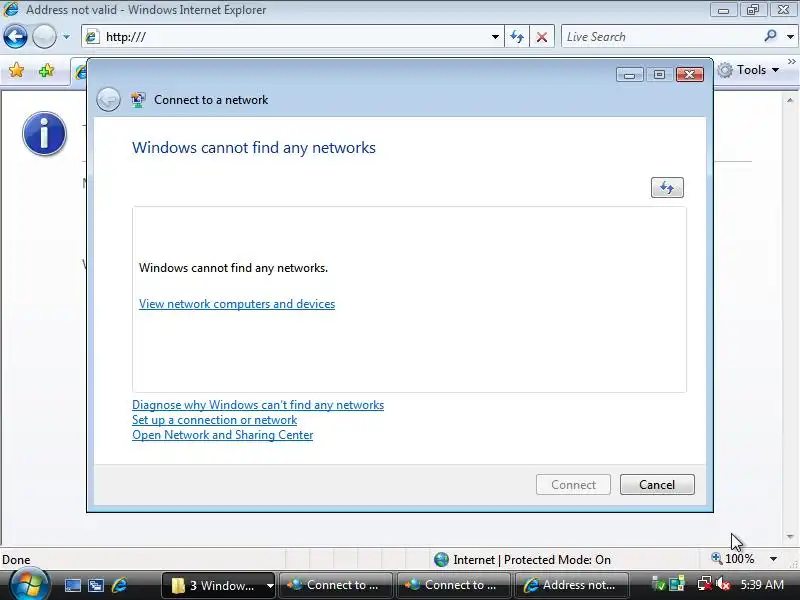Click the Add to Favorites icon

point(46,70)
